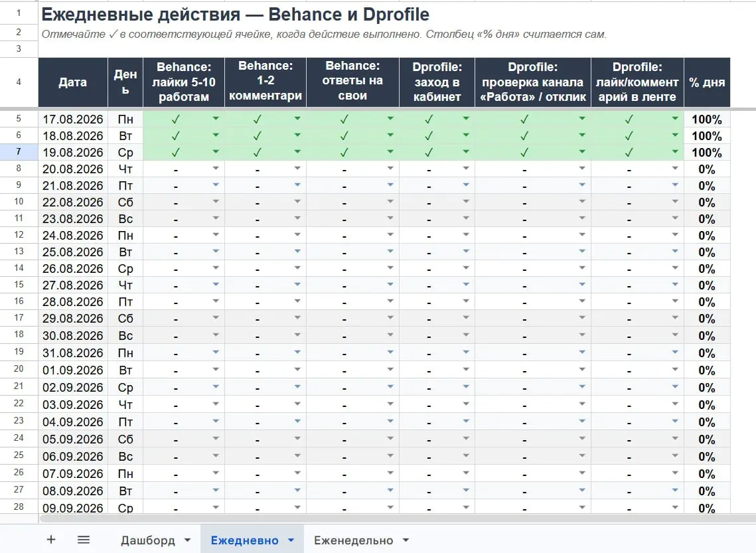Open the Дашборд tab menu arrow

pyautogui.click(x=188, y=540)
